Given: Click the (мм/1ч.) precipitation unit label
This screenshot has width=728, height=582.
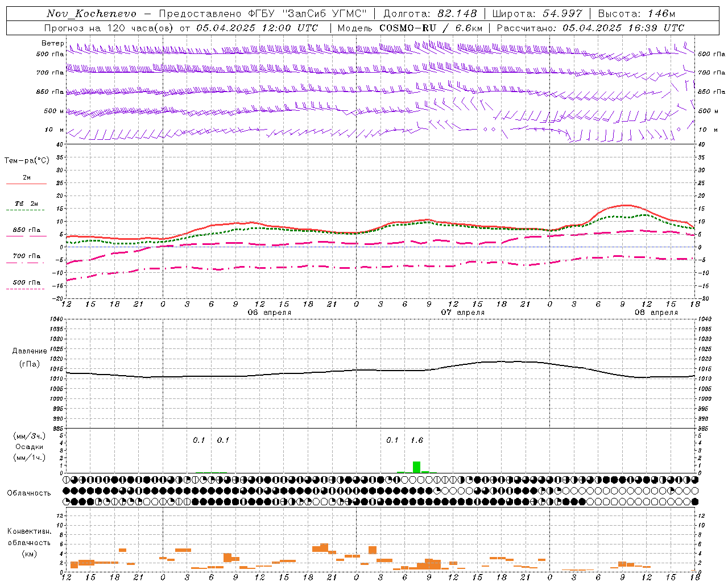Looking at the screenshot, I should [30, 458].
